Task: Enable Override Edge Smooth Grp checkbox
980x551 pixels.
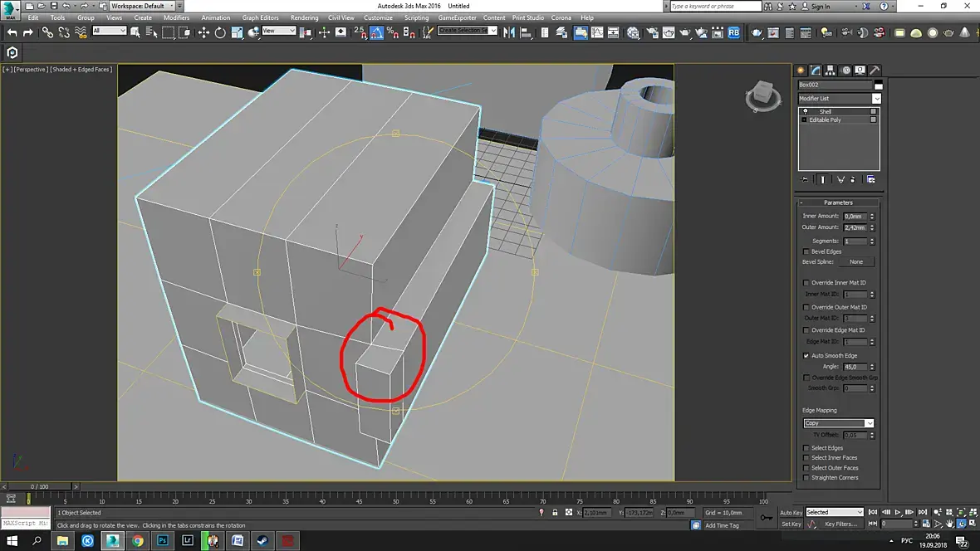Action: (806, 378)
